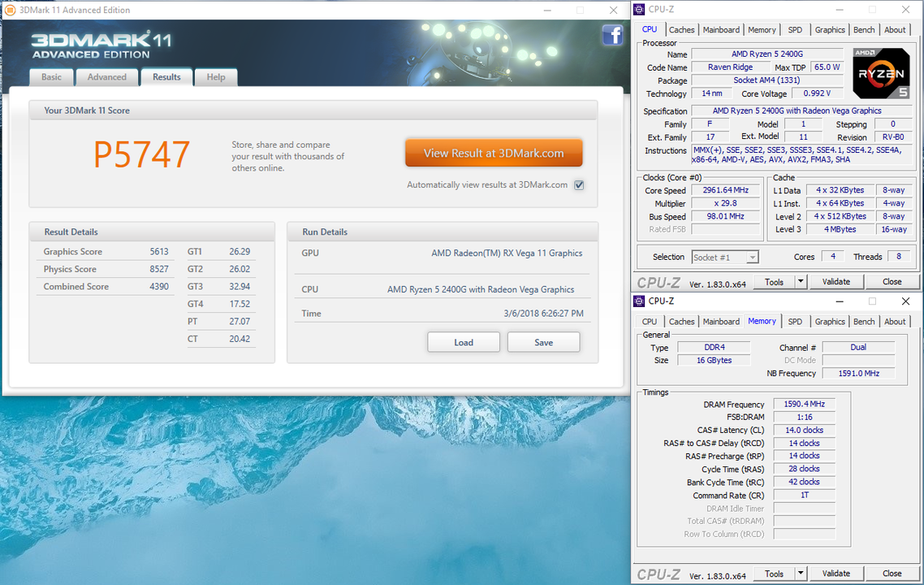Click the Combined Score value 4390
This screenshot has height=585, width=924.
[159, 287]
